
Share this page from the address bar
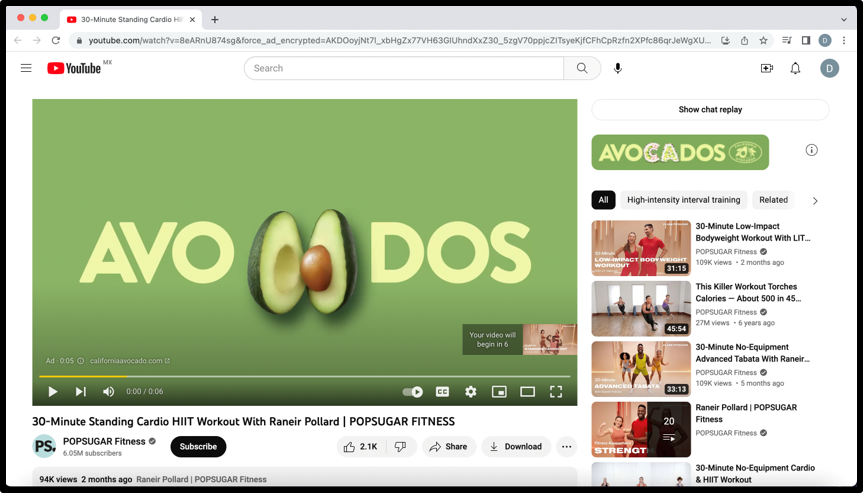(x=745, y=40)
